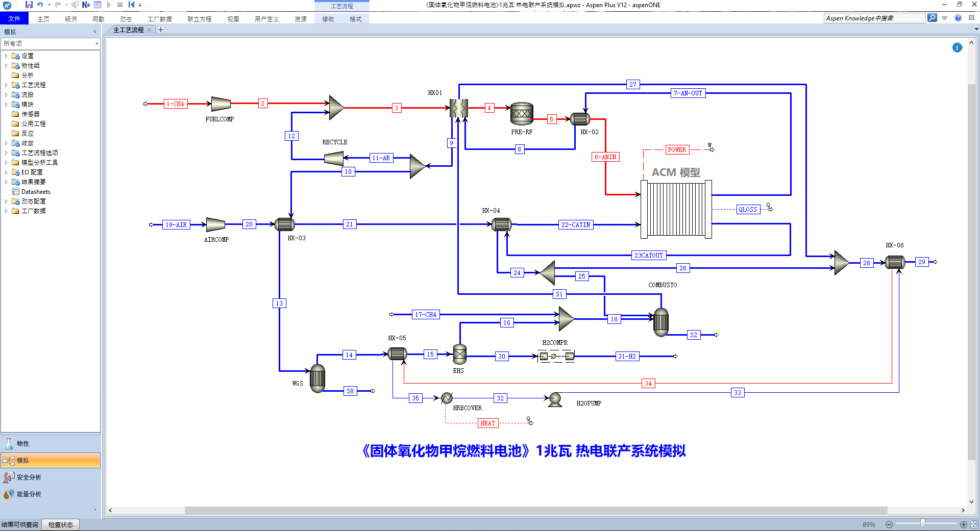The width and height of the screenshot is (980, 531).
Task: Switch to the 经济 ribbon tab
Action: pos(71,19)
